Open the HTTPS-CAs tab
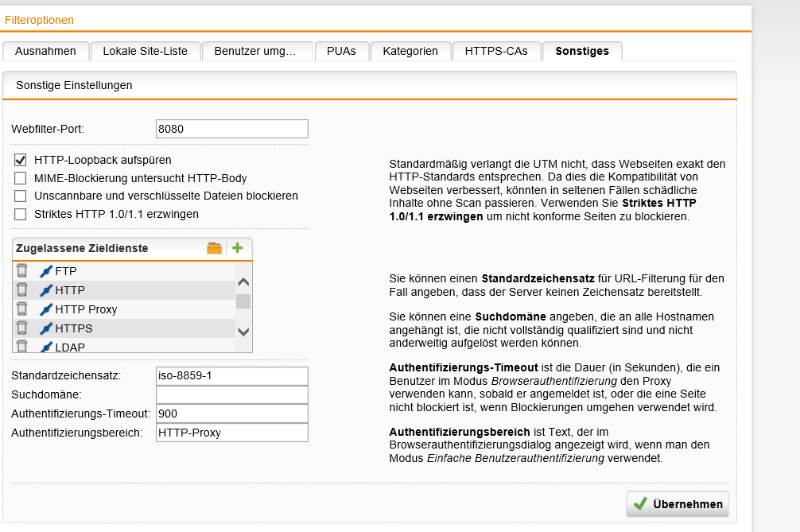The height and width of the screenshot is (532, 800). pos(495,51)
